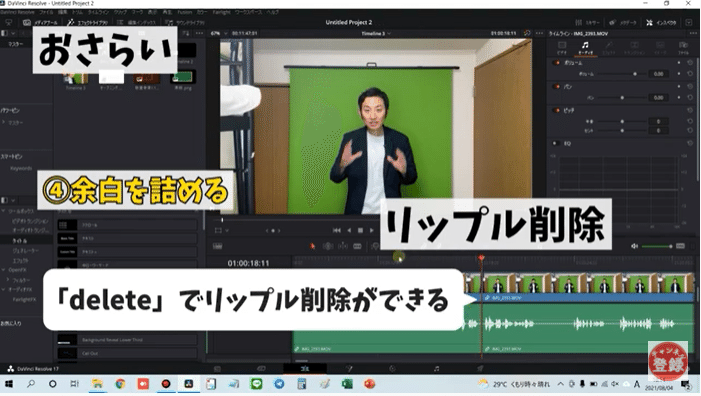Toggle the Inspector panel

(x=661, y=22)
